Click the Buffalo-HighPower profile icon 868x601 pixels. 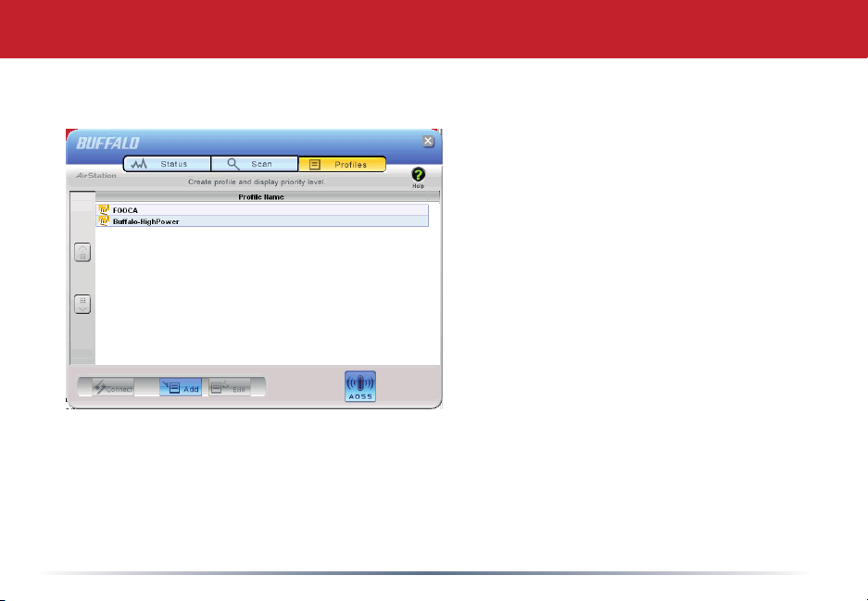(x=104, y=220)
